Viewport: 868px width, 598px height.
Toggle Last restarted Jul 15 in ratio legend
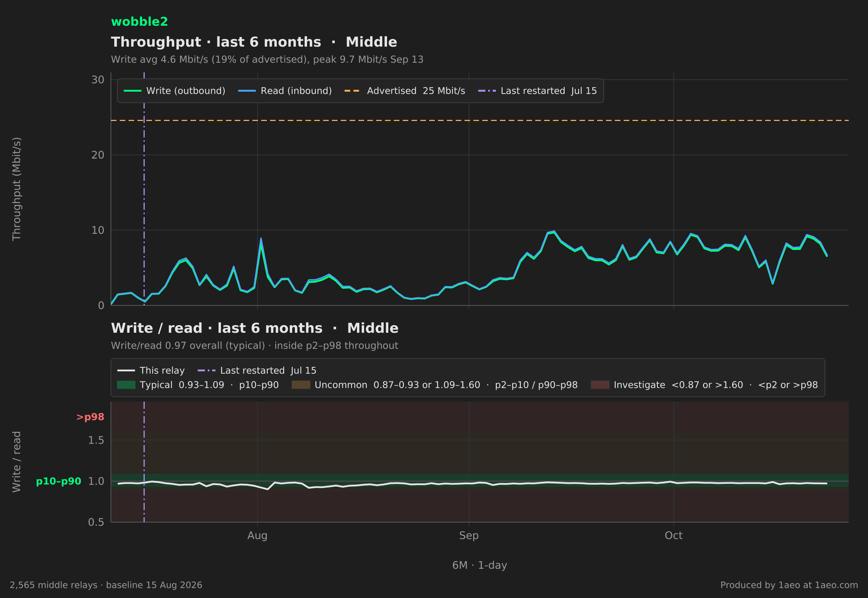point(257,371)
